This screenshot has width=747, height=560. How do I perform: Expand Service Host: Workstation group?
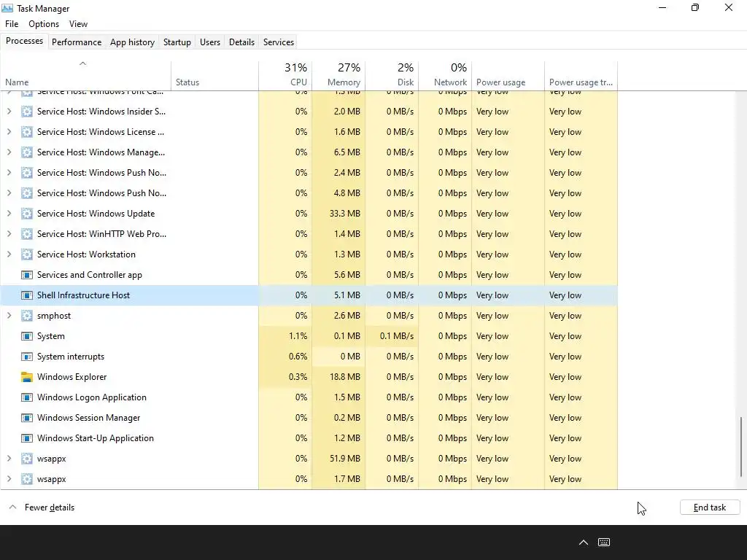coord(9,254)
